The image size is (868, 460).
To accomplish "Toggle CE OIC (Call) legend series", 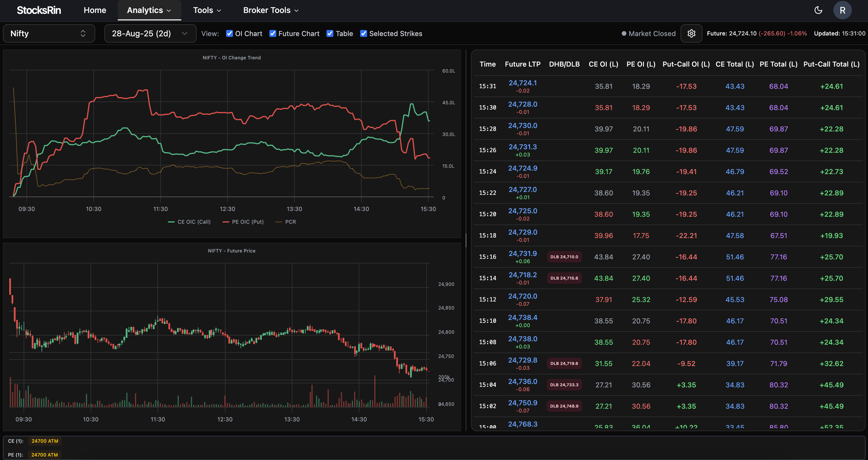I will pyautogui.click(x=189, y=222).
